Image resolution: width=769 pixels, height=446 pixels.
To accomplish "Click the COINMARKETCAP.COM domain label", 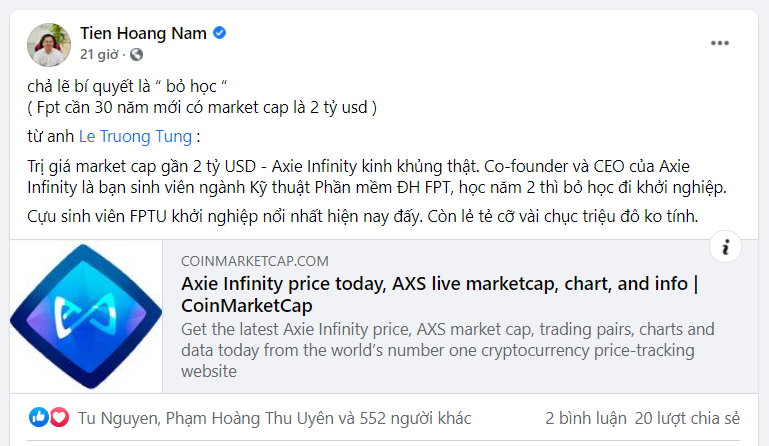I will point(254,260).
